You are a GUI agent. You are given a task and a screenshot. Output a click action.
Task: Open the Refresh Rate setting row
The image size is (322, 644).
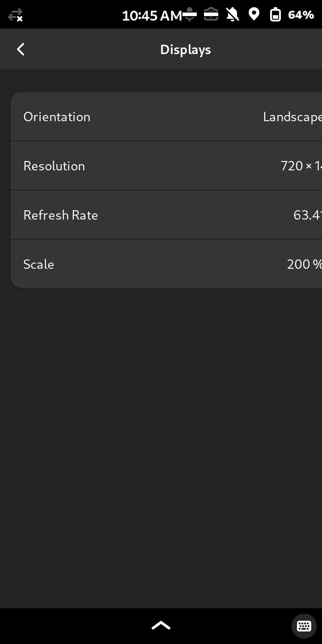[134, 215]
